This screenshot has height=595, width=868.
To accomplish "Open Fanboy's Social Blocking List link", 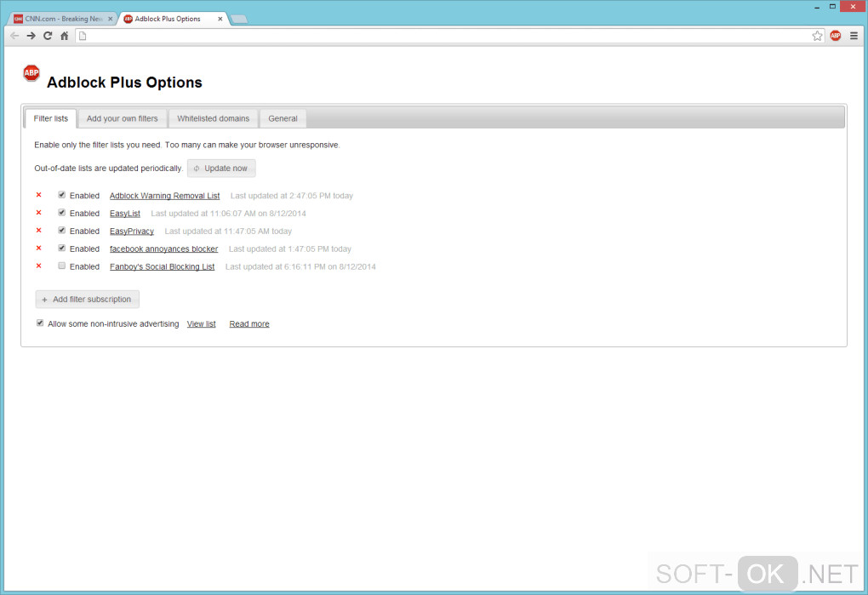I will coord(163,266).
